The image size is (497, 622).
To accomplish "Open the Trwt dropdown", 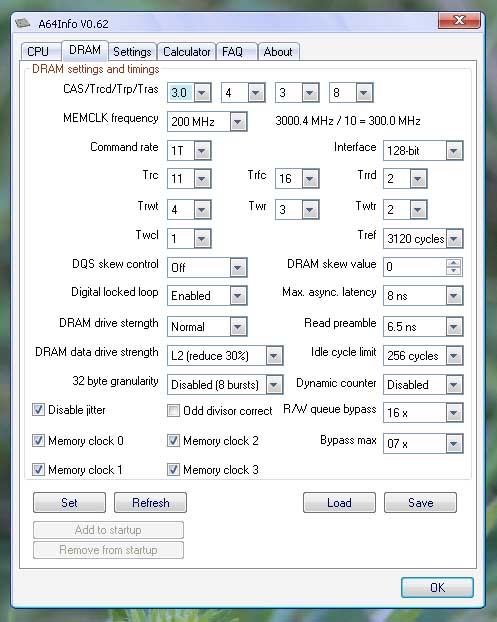I will pos(202,209).
